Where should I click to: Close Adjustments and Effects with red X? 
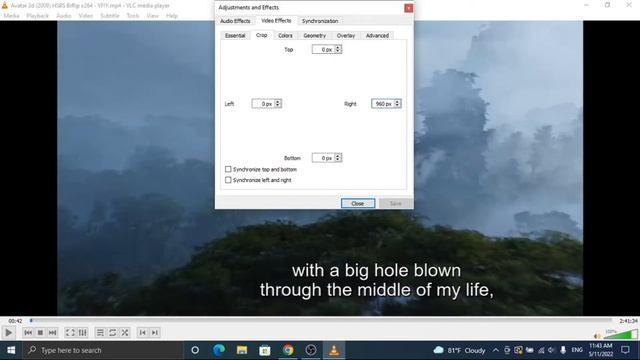coord(408,8)
